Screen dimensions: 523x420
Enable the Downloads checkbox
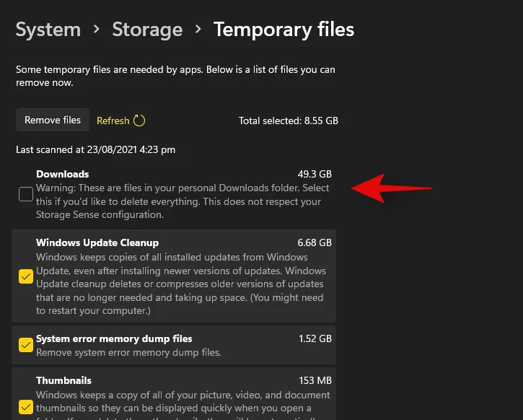tap(26, 194)
